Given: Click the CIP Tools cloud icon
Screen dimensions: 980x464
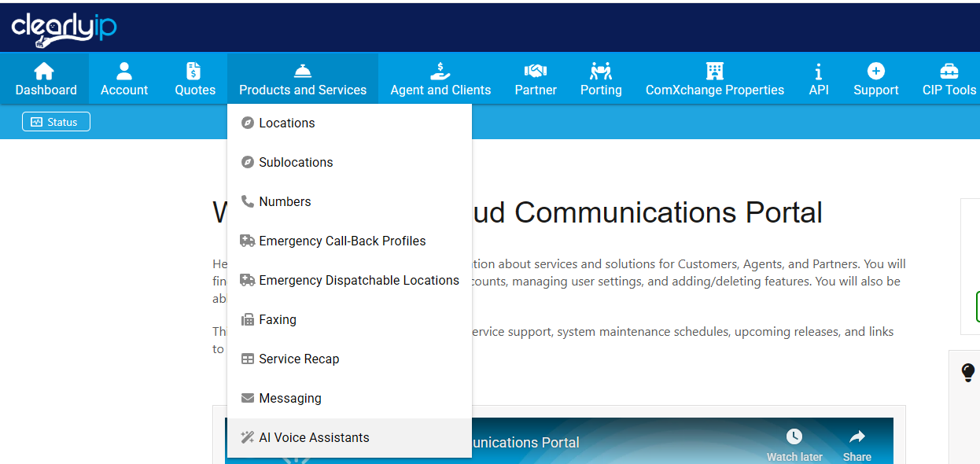Looking at the screenshot, I should pyautogui.click(x=949, y=71).
